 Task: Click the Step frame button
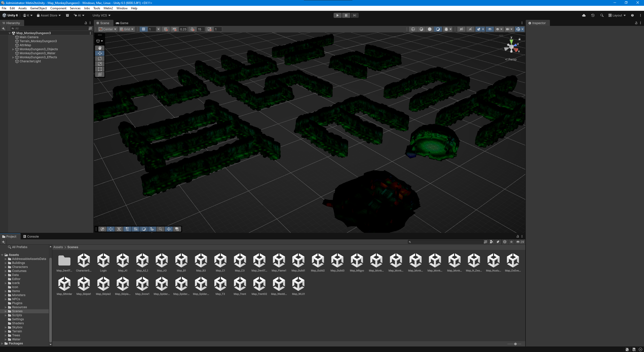point(354,15)
